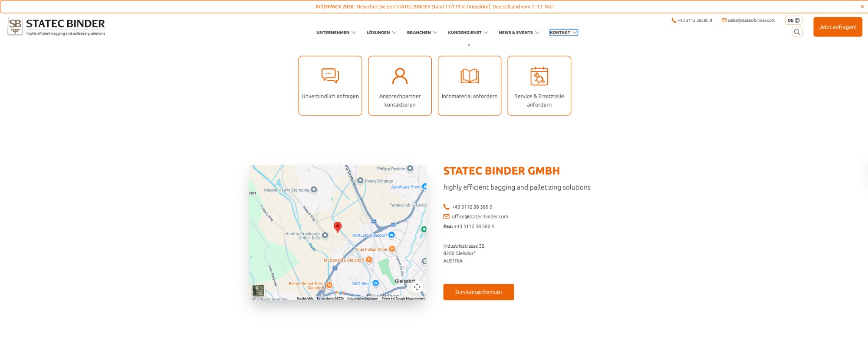This screenshot has height=339, width=868.
Task: Click the speech bubbles inquiry icon
Action: [330, 76]
